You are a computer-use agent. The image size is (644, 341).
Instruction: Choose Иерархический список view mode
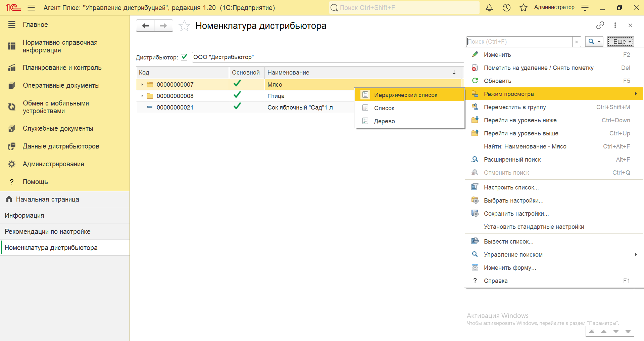point(409,95)
